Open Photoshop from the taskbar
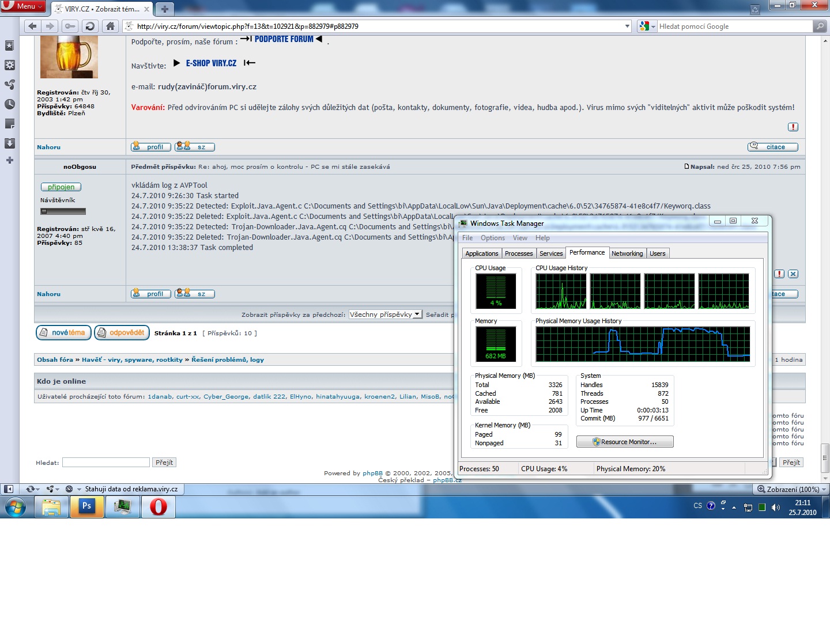This screenshot has height=644, width=830. click(x=87, y=507)
